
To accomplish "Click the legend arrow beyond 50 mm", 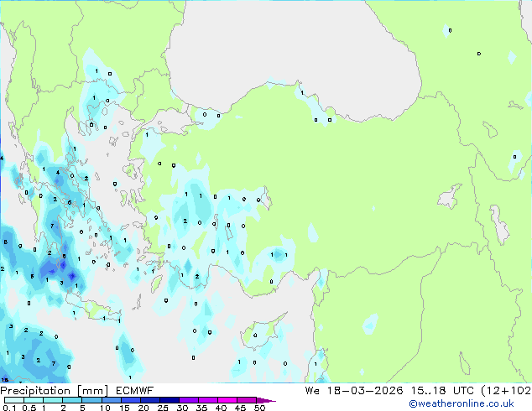I will pos(266,400).
